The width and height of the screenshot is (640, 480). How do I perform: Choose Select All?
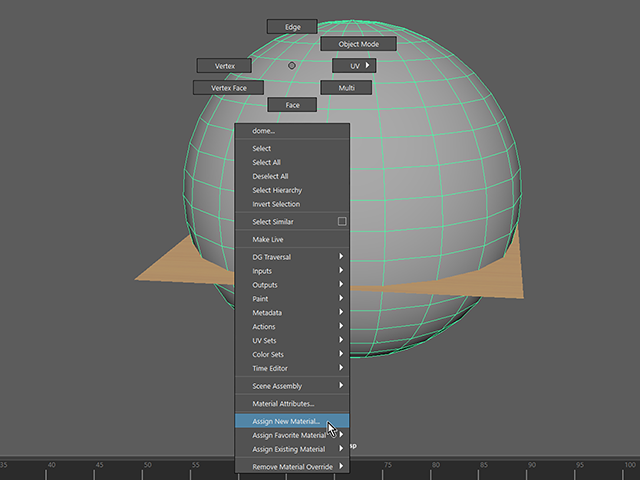pos(292,162)
